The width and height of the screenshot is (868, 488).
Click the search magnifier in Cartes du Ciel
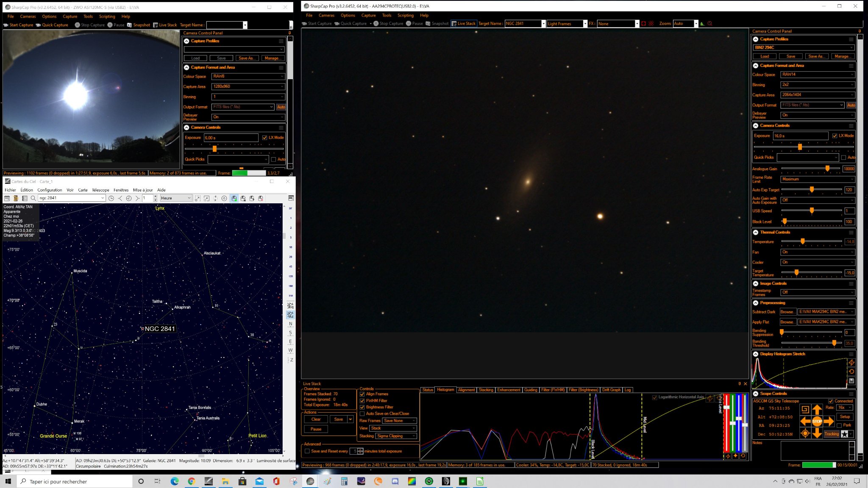click(33, 198)
